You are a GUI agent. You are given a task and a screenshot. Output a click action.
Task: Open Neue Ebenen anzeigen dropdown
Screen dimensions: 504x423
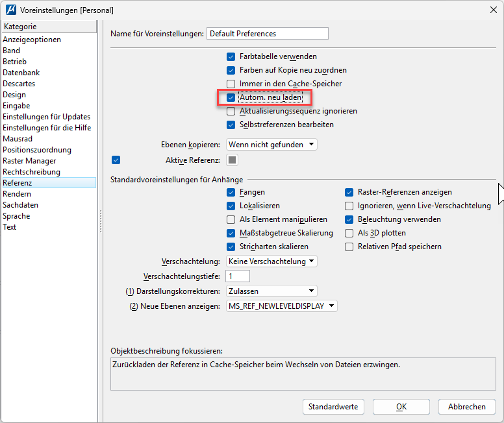[282, 306]
